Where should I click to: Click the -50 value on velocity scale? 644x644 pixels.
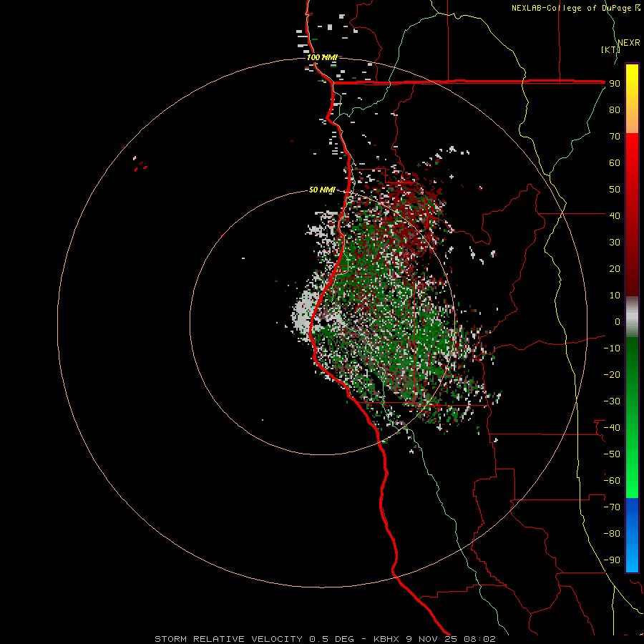612,454
